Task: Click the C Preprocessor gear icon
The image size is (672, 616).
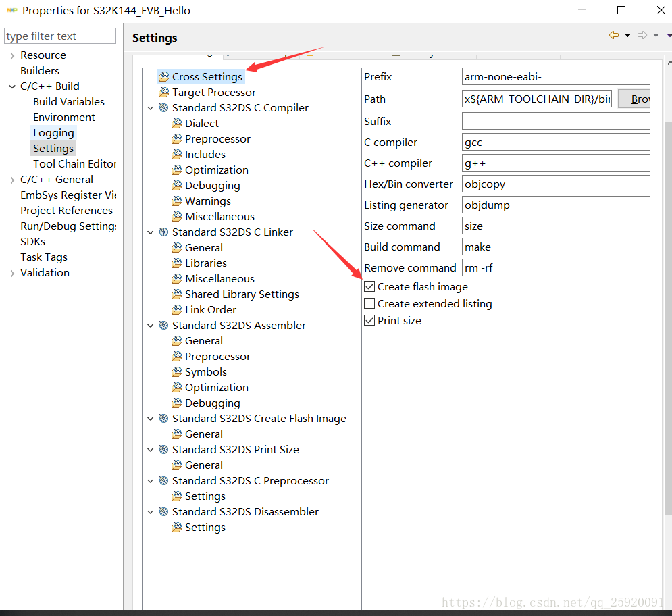Action: (x=163, y=480)
